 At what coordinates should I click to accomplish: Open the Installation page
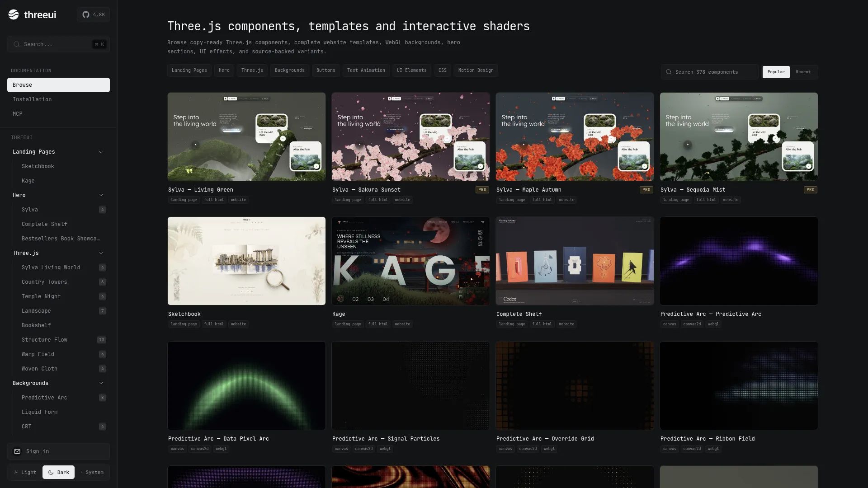tap(58, 99)
